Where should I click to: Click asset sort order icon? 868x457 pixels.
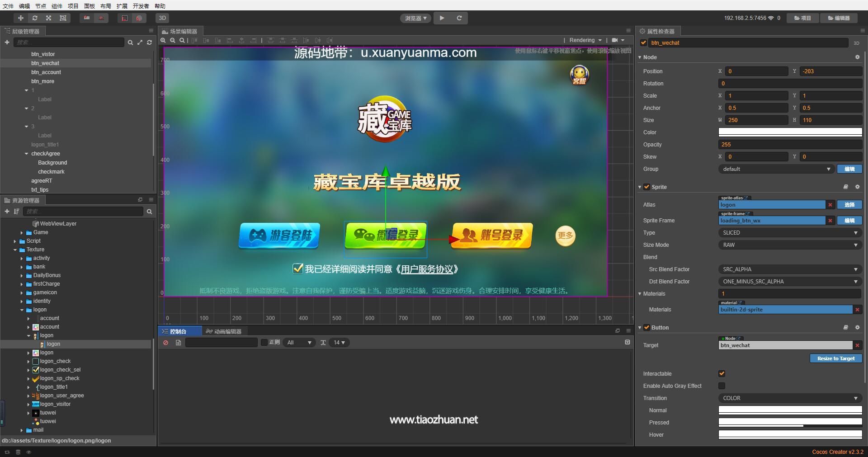point(16,211)
